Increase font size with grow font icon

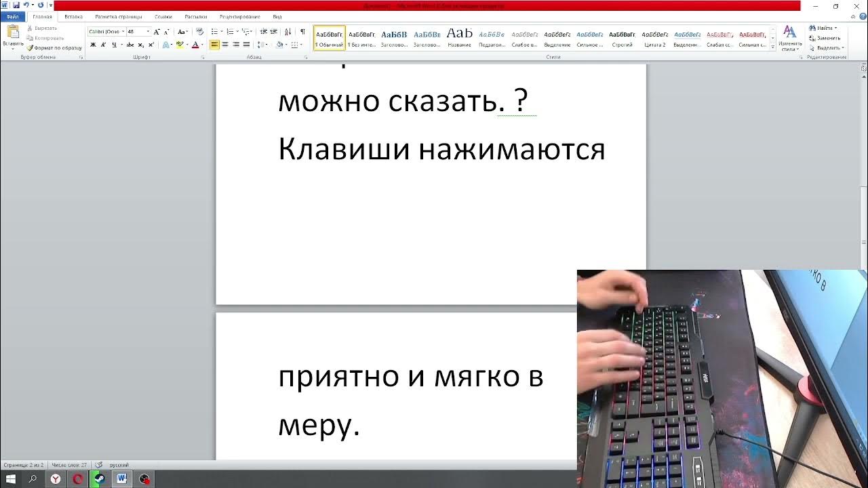coord(157,32)
